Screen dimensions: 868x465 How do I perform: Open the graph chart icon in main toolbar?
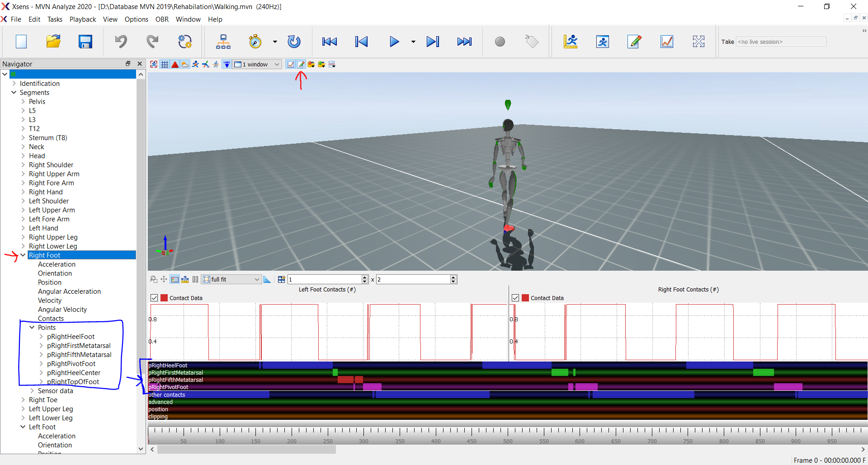667,42
